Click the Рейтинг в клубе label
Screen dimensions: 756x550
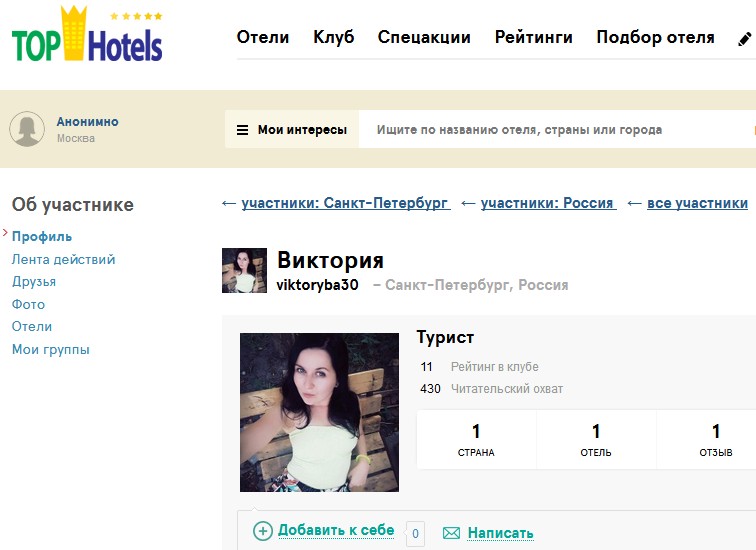[495, 367]
